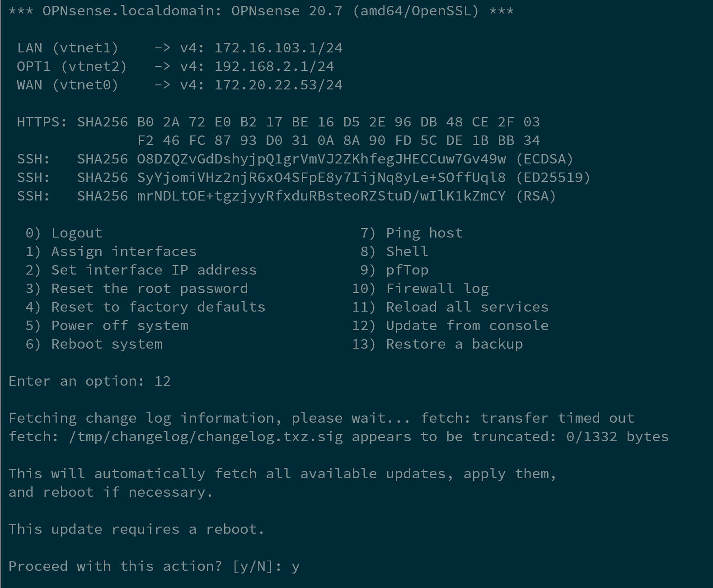Click the Firewall log entry
713x588 pixels.
click(x=437, y=289)
